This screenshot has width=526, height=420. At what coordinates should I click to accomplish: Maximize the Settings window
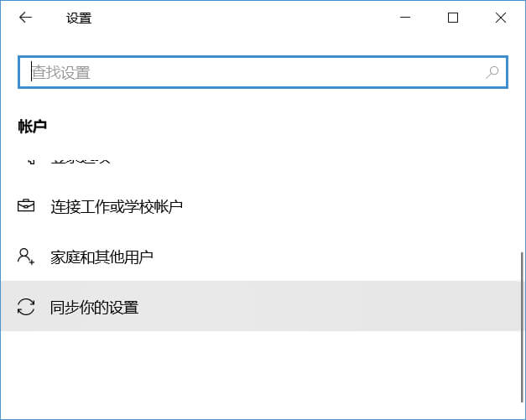click(x=453, y=18)
